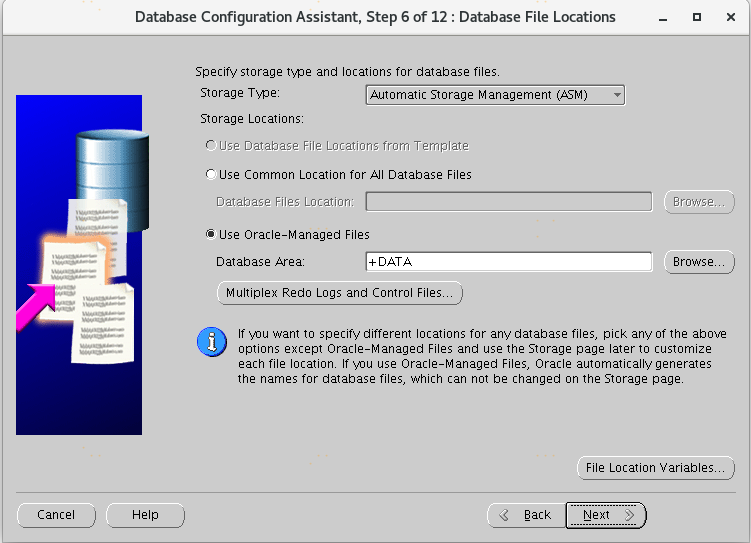Screen dimensions: 751x543
Task: Click the Database Area field containing +DATA
Action: pos(508,262)
